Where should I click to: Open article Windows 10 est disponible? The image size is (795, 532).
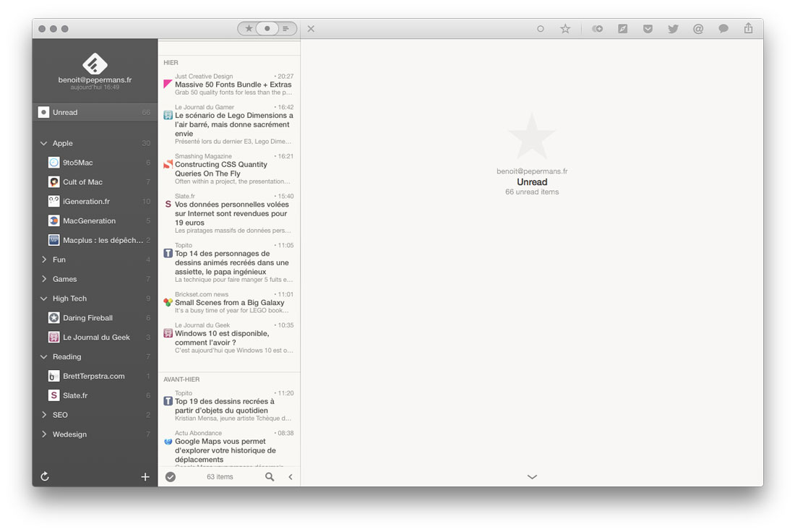click(x=229, y=338)
